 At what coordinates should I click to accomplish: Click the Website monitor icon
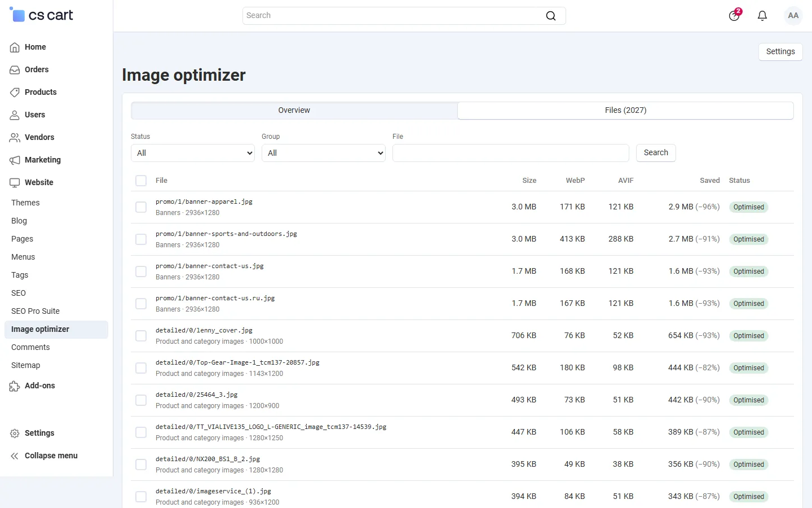[x=15, y=183]
